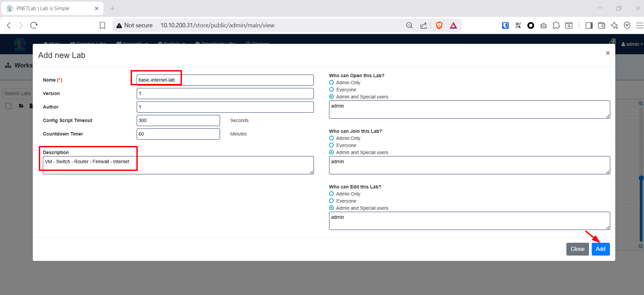Dismiss the Add new Lab dialog with X
The image size is (644, 295).
pyautogui.click(x=608, y=53)
